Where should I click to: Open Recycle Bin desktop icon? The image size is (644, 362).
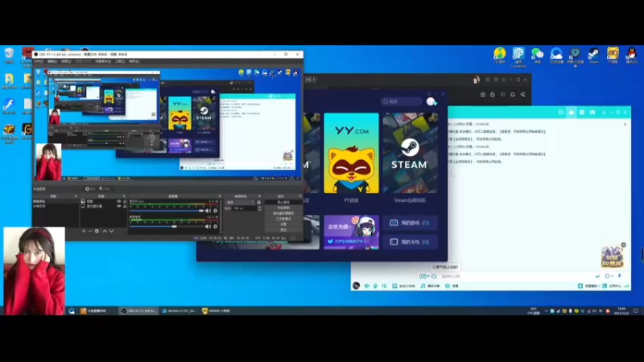pyautogui.click(x=9, y=56)
